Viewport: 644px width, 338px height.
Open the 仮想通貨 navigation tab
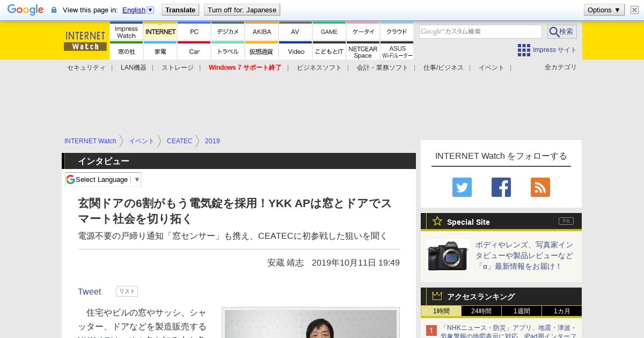261,50
